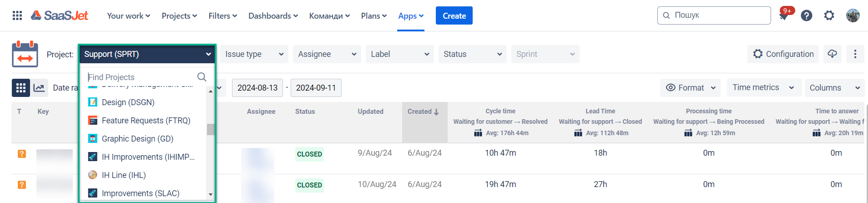Image resolution: width=868 pixels, height=203 pixels.
Task: Open Jira settings gear icon
Action: 829,16
